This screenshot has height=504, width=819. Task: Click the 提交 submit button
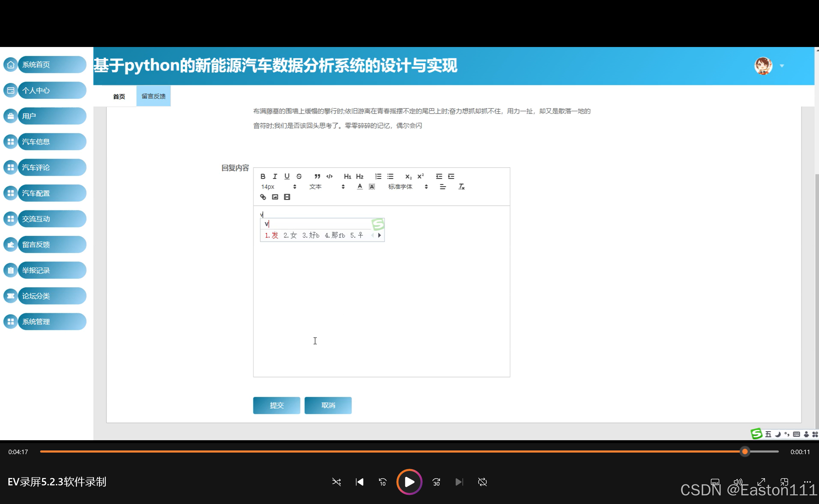(276, 405)
